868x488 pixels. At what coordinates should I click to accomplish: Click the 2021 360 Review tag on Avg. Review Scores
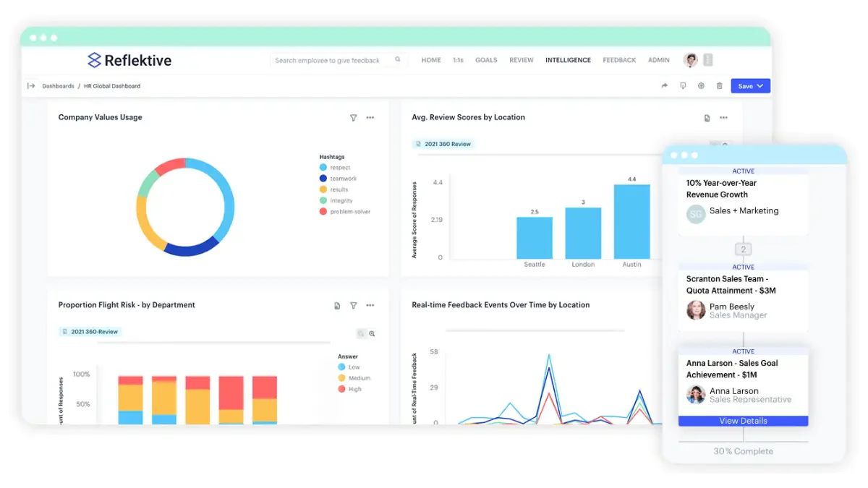tap(443, 144)
